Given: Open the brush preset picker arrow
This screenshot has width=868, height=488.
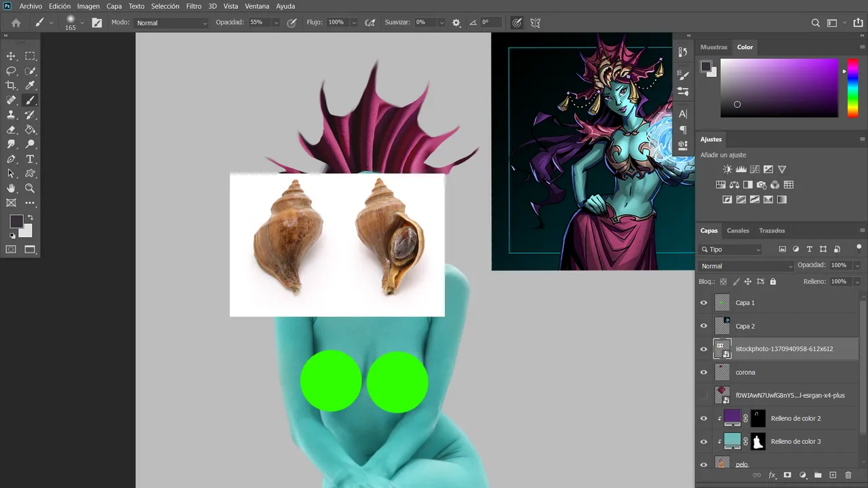Looking at the screenshot, I should pos(82,23).
